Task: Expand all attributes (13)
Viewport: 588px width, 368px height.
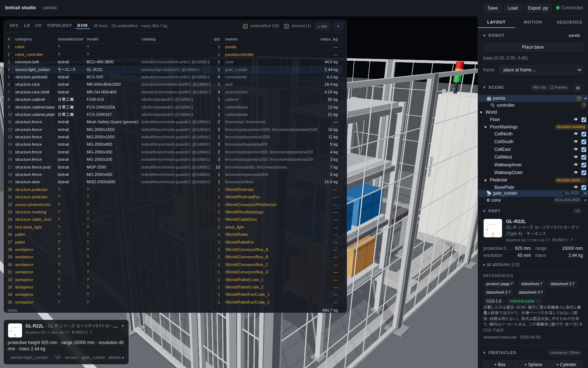Action: coord(501,265)
